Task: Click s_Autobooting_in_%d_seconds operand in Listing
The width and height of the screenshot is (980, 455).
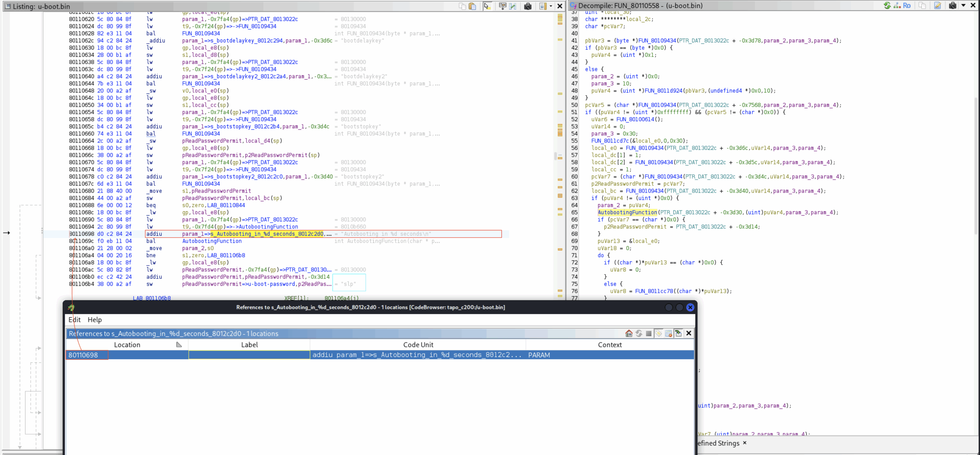Action: click(x=267, y=234)
